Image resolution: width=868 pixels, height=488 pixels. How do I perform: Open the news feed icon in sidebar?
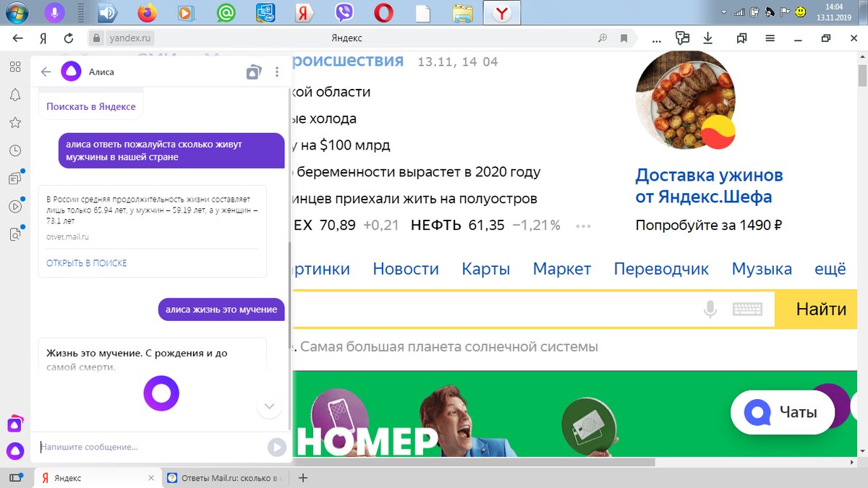pos(14,178)
